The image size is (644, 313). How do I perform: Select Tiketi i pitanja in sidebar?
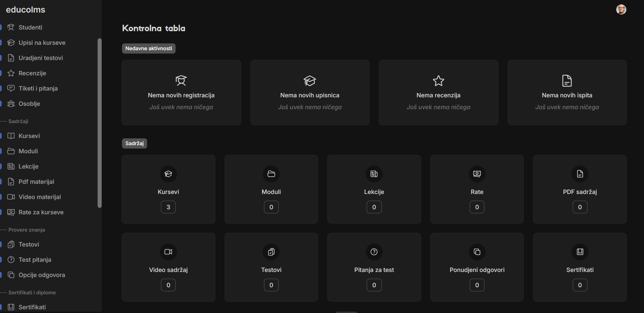[38, 89]
